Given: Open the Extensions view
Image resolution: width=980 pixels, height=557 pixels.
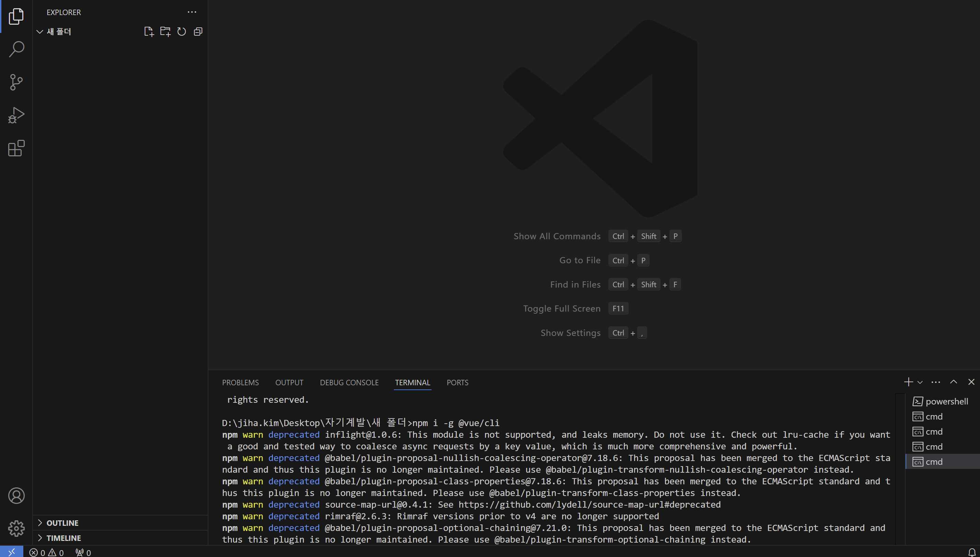Looking at the screenshot, I should click(x=16, y=148).
